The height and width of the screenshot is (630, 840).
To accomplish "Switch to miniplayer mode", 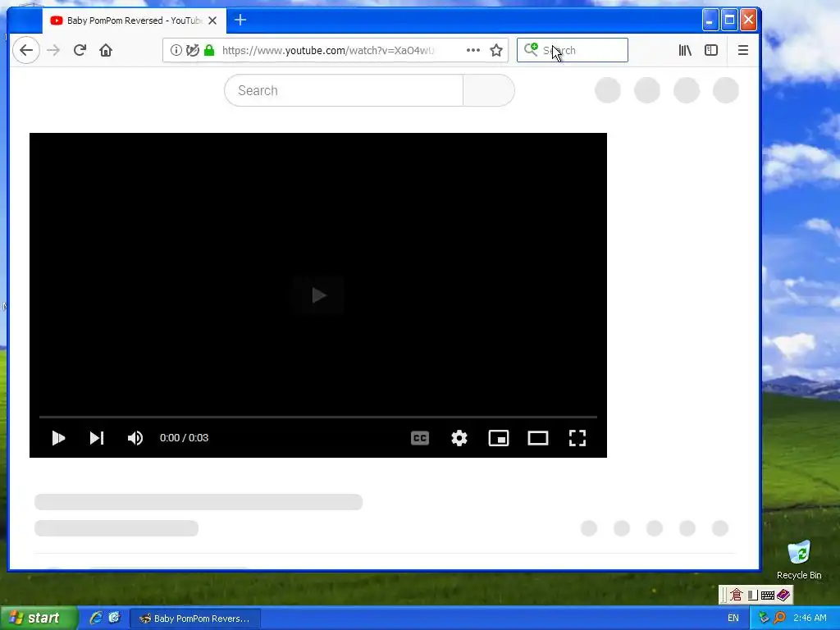I will point(499,438).
